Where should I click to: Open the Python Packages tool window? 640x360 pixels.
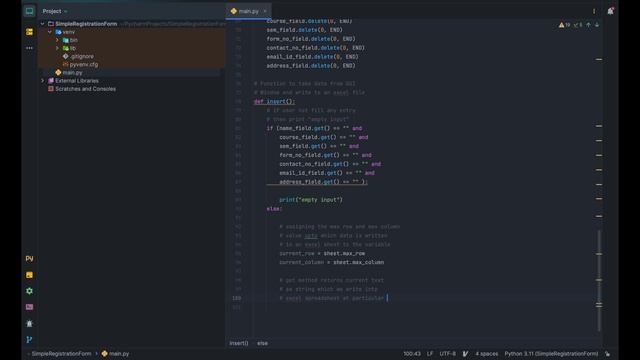29,259
